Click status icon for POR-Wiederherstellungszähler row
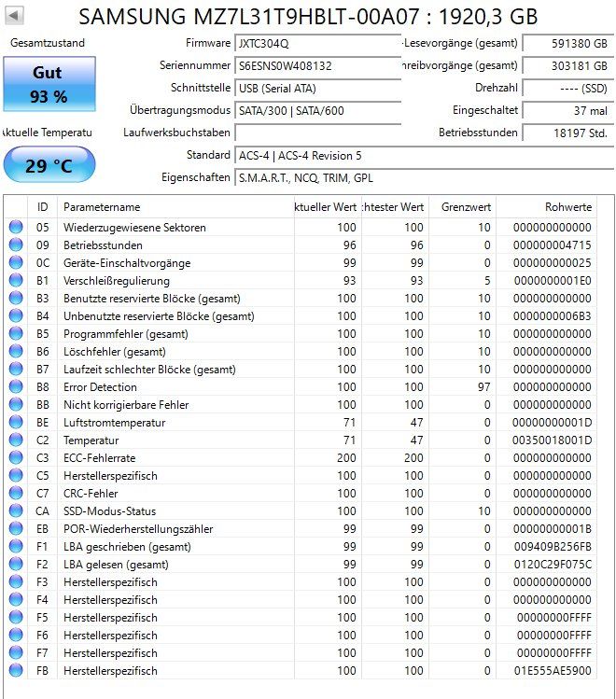 16,529
